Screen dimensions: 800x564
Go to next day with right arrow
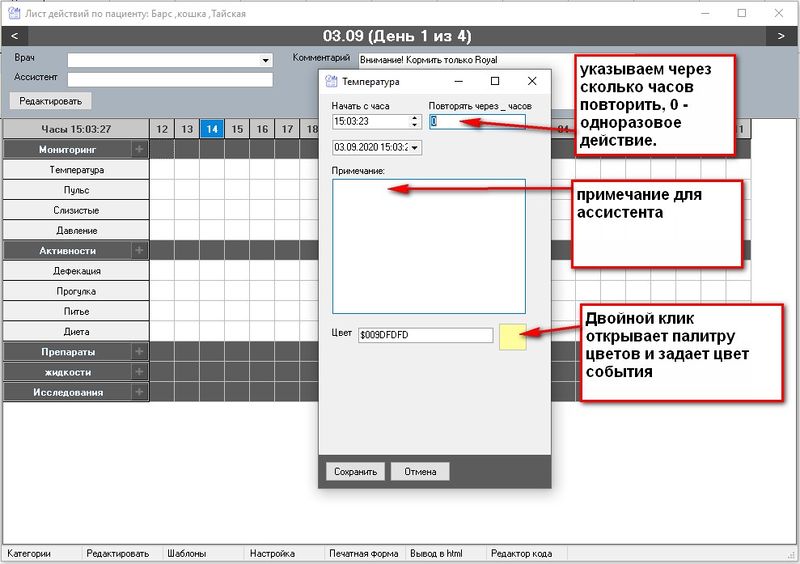[x=781, y=36]
